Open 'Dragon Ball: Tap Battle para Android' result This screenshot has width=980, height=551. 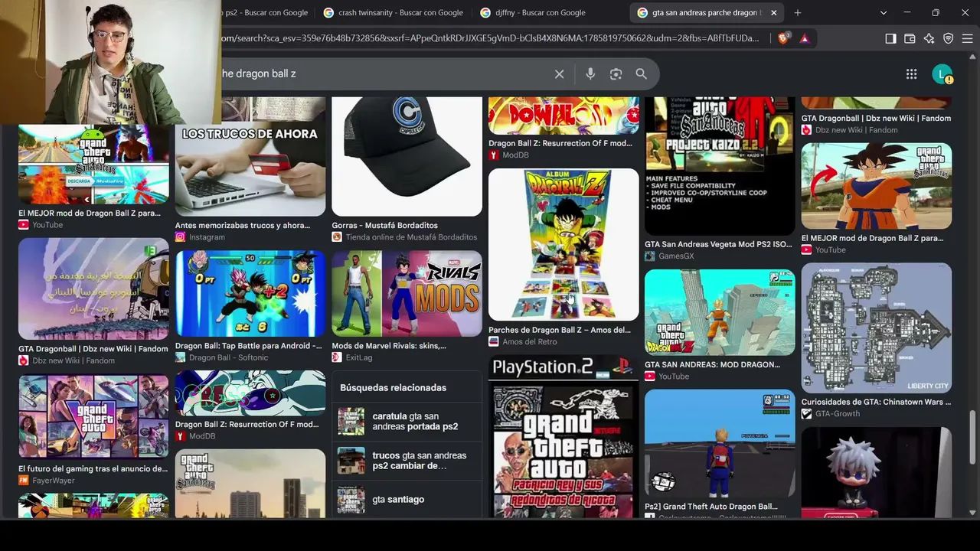(x=249, y=346)
